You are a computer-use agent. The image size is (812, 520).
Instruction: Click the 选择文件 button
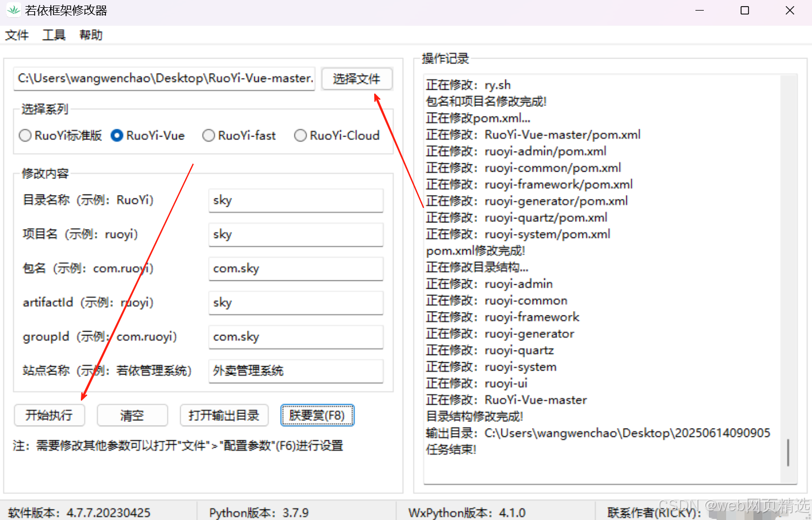pos(357,79)
